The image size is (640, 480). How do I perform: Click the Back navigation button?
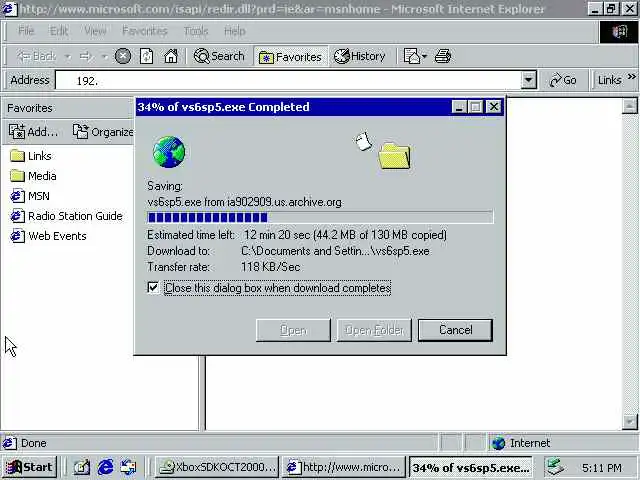[x=36, y=56]
